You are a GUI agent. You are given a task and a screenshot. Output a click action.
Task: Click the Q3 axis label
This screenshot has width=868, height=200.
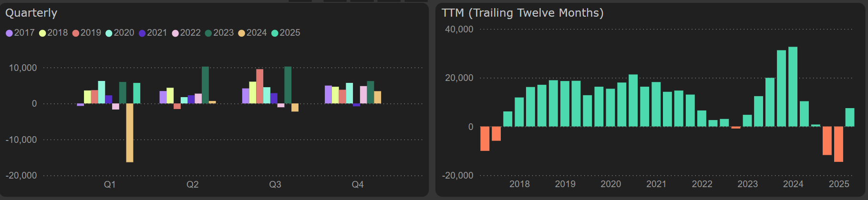pos(275,185)
